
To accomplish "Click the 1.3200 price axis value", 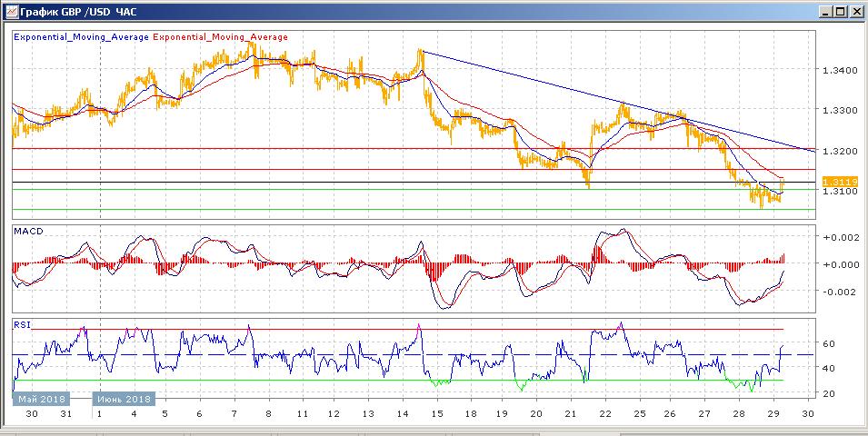I will (841, 151).
